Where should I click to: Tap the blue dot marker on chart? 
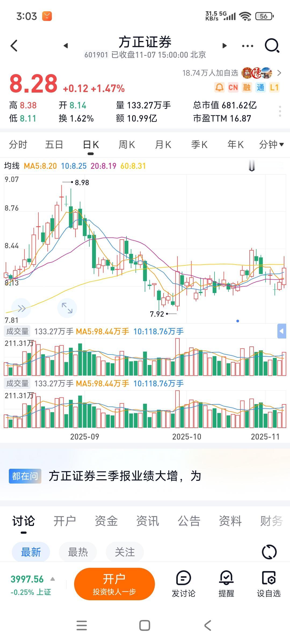coord(238,321)
